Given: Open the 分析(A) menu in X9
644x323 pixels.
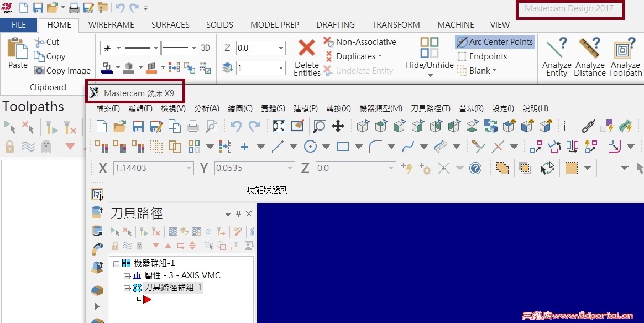Looking at the screenshot, I should coord(207,108).
